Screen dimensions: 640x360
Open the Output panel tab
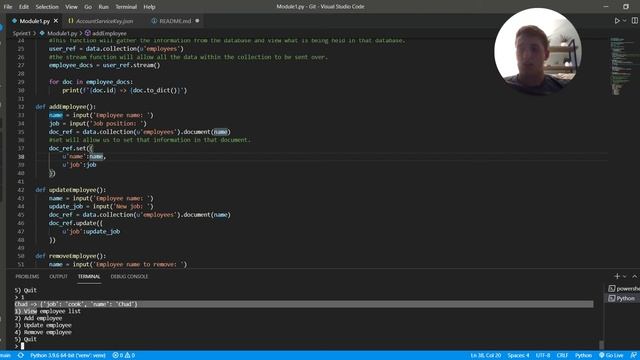[x=58, y=277]
